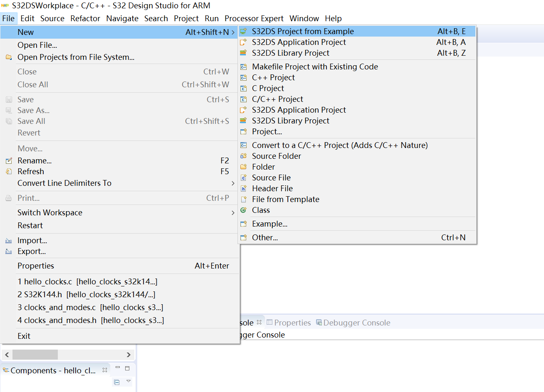Choose Exit from the File menu
This screenshot has height=392, width=544.
[24, 336]
